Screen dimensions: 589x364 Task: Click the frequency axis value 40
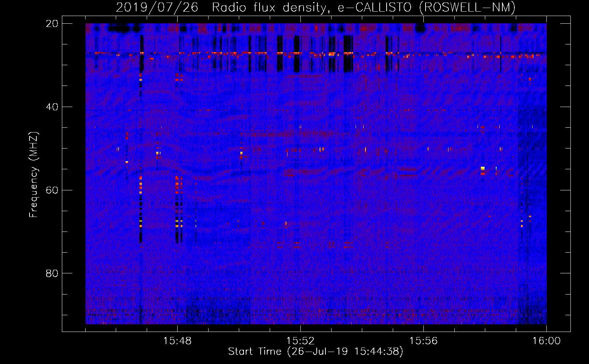click(52, 107)
